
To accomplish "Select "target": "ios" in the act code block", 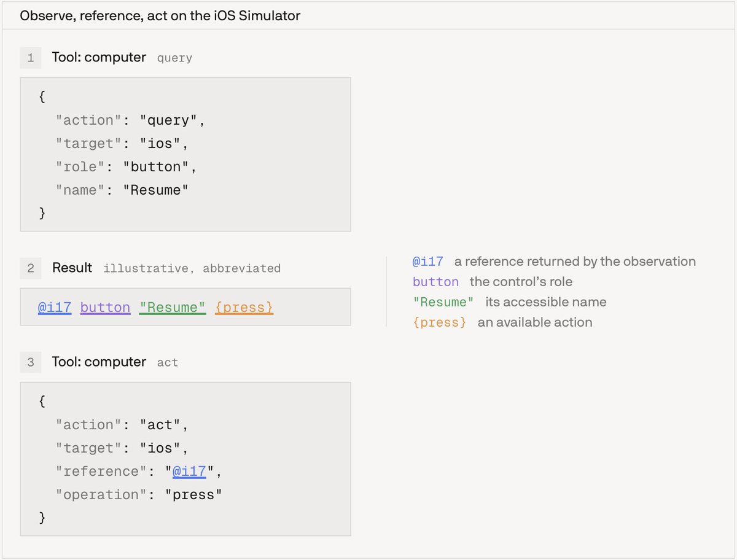I will [x=122, y=448].
